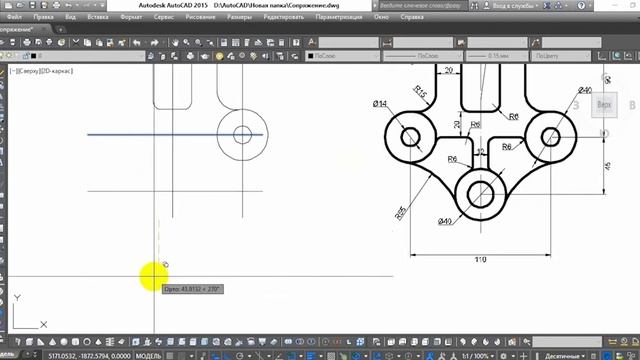Open the Properties palette icon
The image size is (640, 360).
coord(224,42)
